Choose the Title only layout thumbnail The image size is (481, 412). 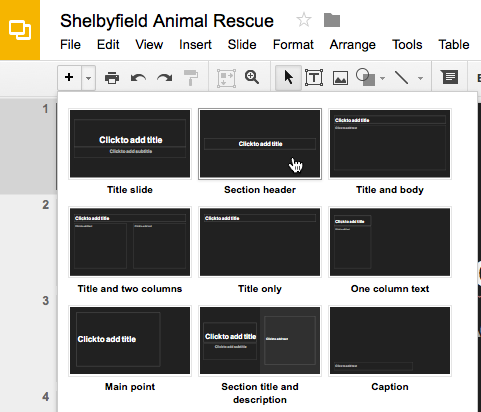[x=260, y=242]
